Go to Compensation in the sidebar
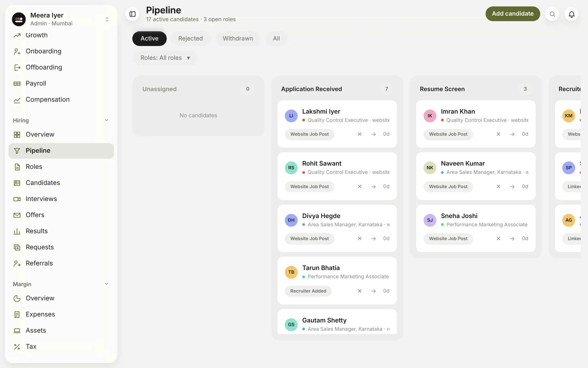This screenshot has width=588, height=368. coord(61,100)
